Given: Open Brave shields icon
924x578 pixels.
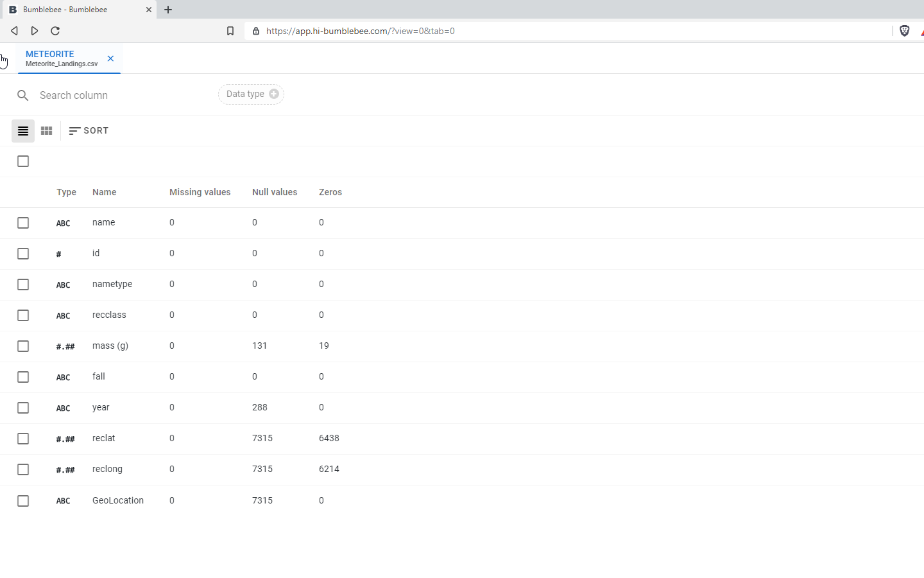Looking at the screenshot, I should (x=905, y=31).
